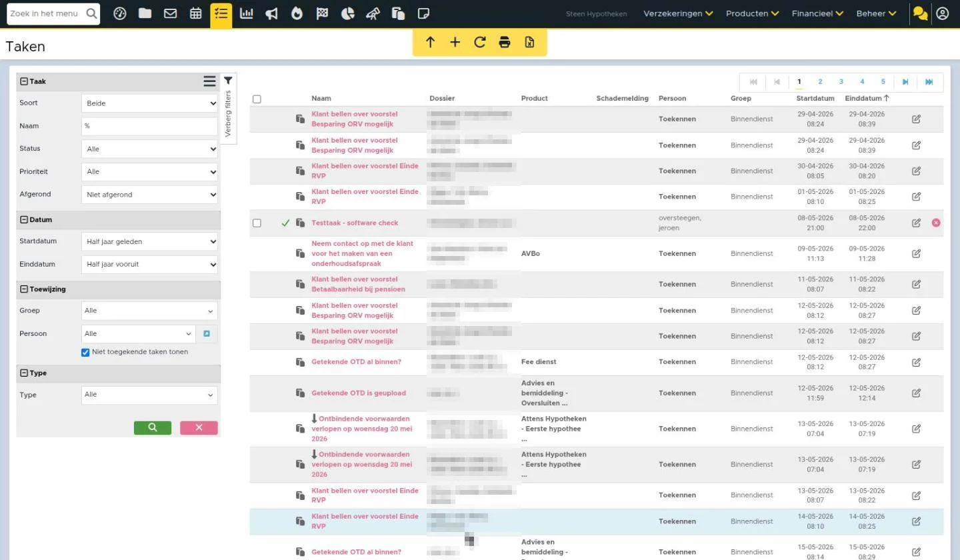This screenshot has height=560, width=960.
Task: Open the pie chart icon
Action: point(347,13)
